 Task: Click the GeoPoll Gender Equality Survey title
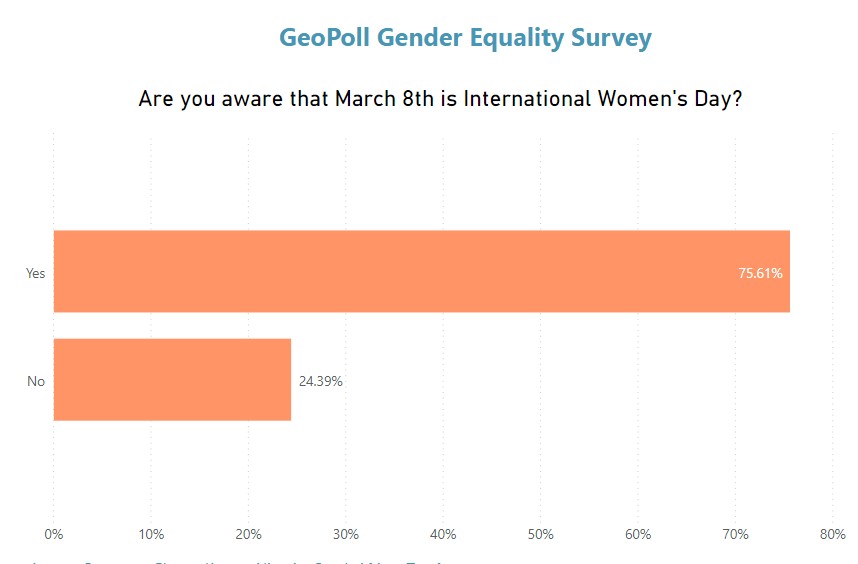pyautogui.click(x=465, y=38)
